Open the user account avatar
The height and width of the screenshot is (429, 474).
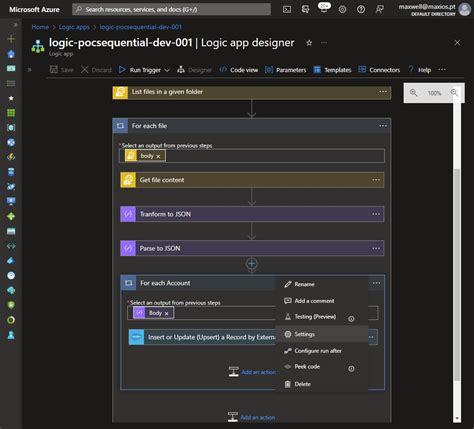point(464,9)
